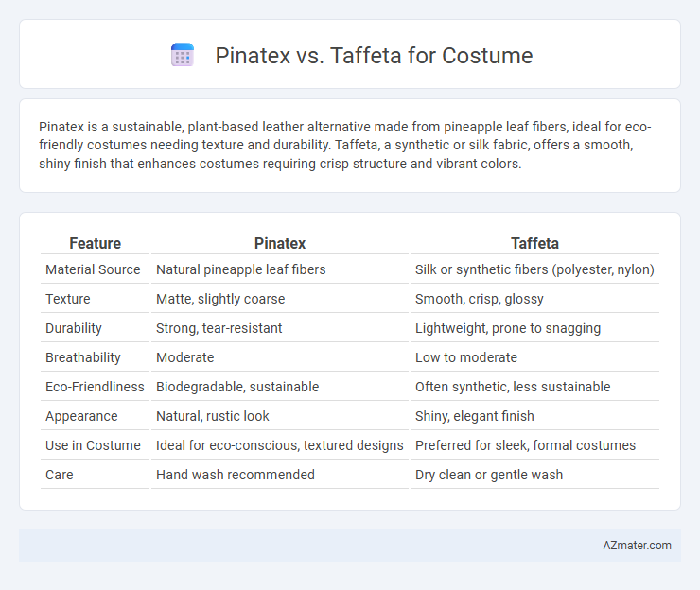
Task: Click 'Smooth, crisp, glossy' cell
Action: pos(480,299)
